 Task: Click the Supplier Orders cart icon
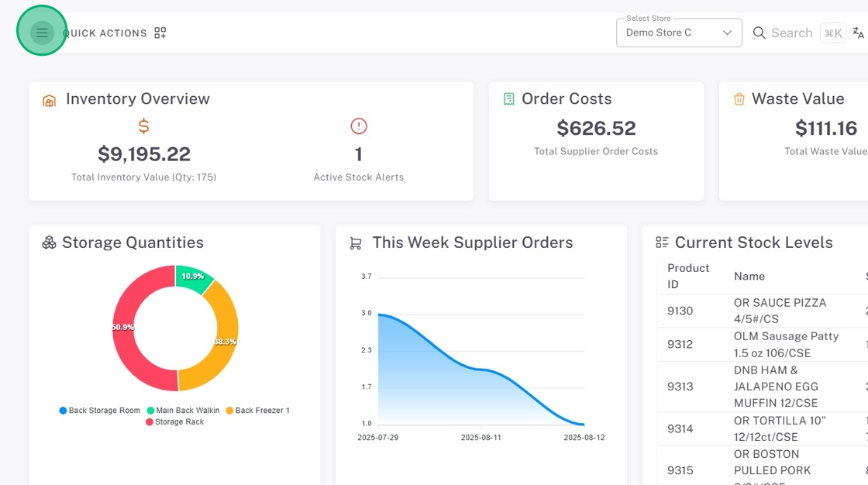pyautogui.click(x=356, y=243)
